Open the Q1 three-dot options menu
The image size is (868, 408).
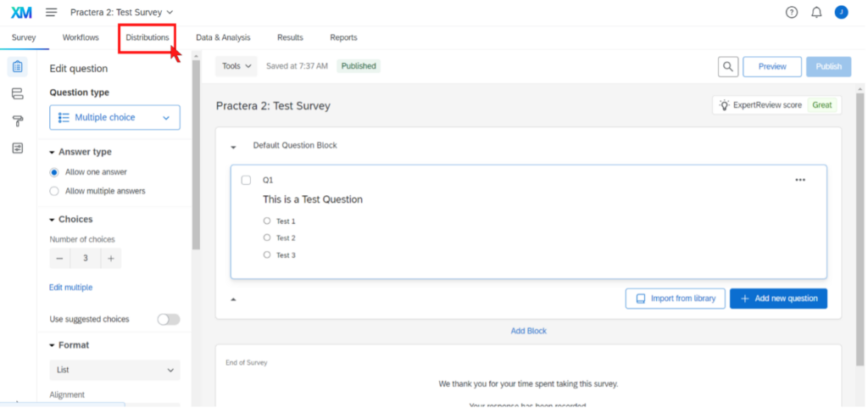[x=800, y=180]
